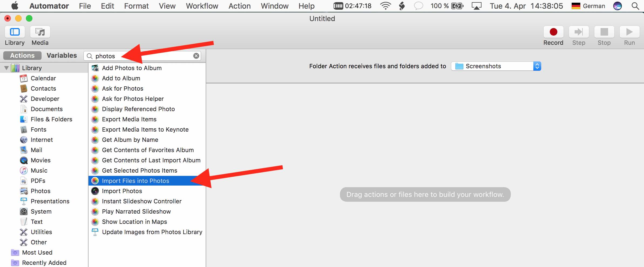
Task: Toggle the Library panel toolbar button
Action: [x=15, y=32]
